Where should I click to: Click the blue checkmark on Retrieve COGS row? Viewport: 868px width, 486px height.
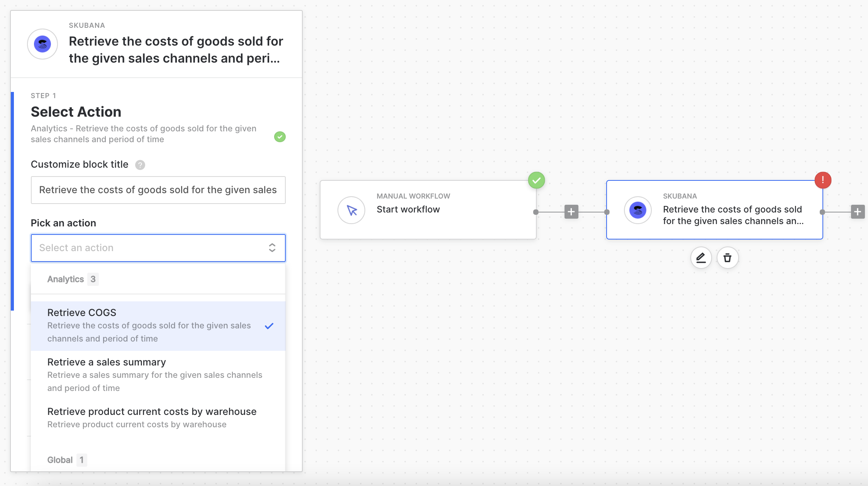coord(269,326)
